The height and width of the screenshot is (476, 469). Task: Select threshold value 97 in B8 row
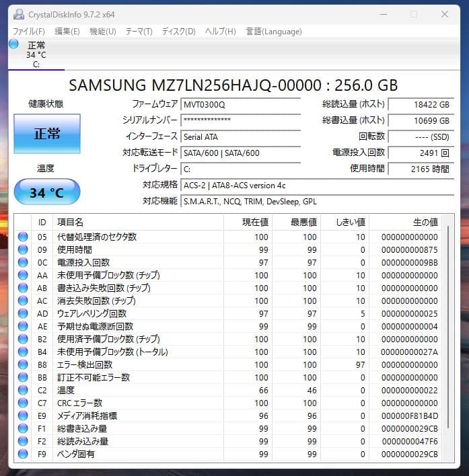[360, 364]
